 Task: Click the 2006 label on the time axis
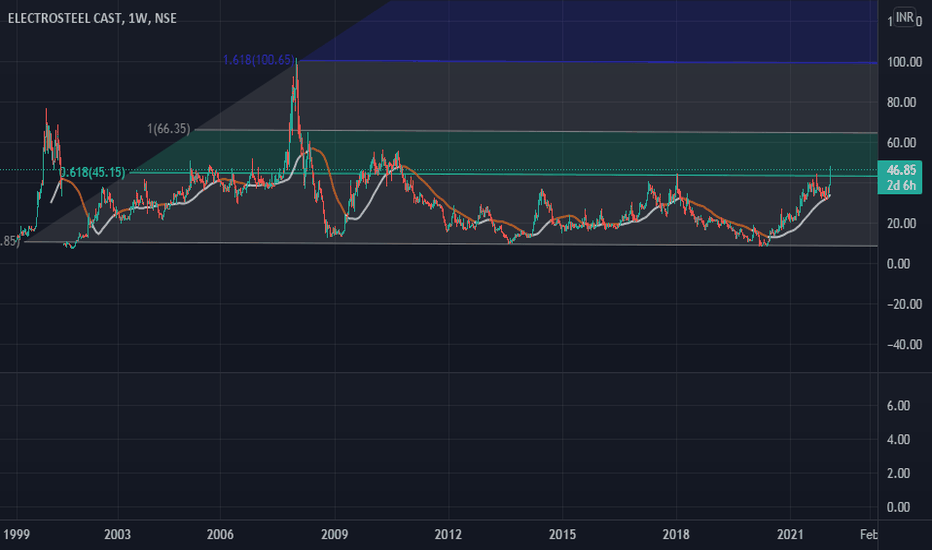tap(220, 535)
